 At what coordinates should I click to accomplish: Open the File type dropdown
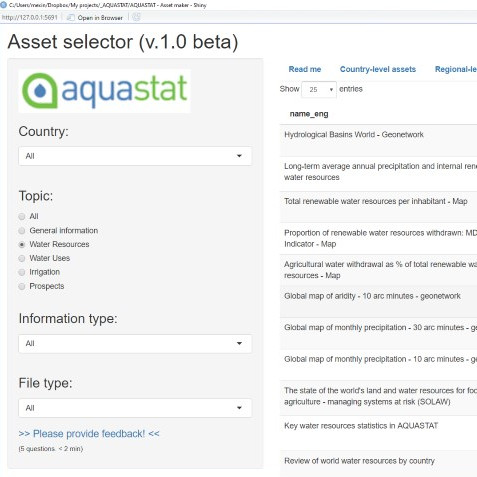pos(135,408)
